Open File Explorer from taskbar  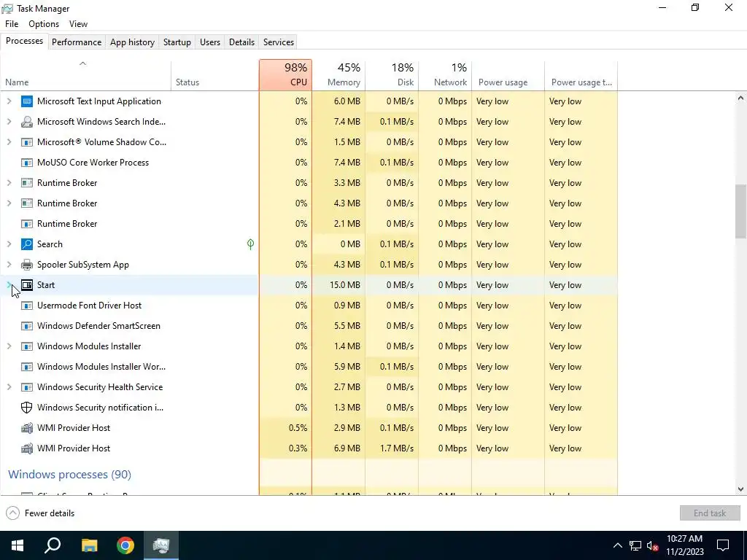(x=89, y=545)
